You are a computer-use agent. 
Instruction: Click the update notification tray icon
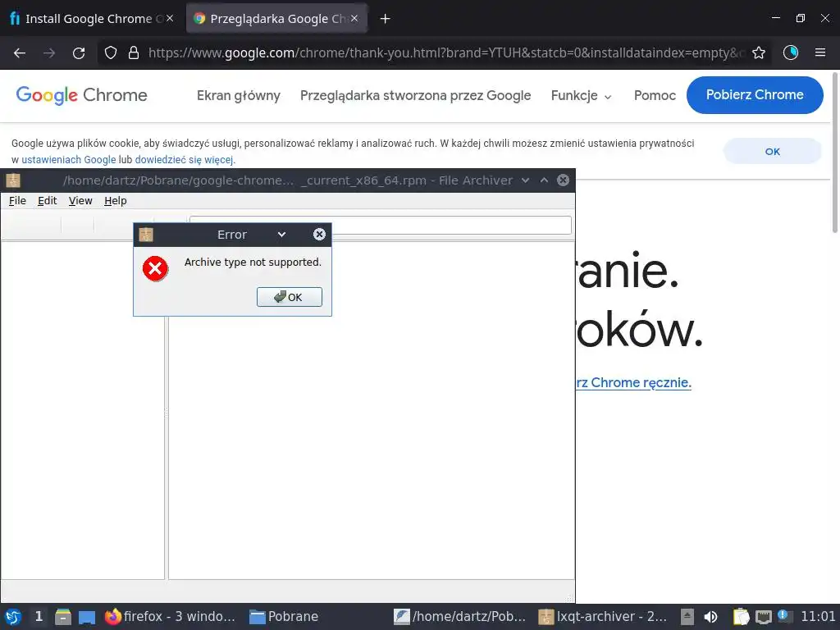pyautogui.click(x=783, y=615)
